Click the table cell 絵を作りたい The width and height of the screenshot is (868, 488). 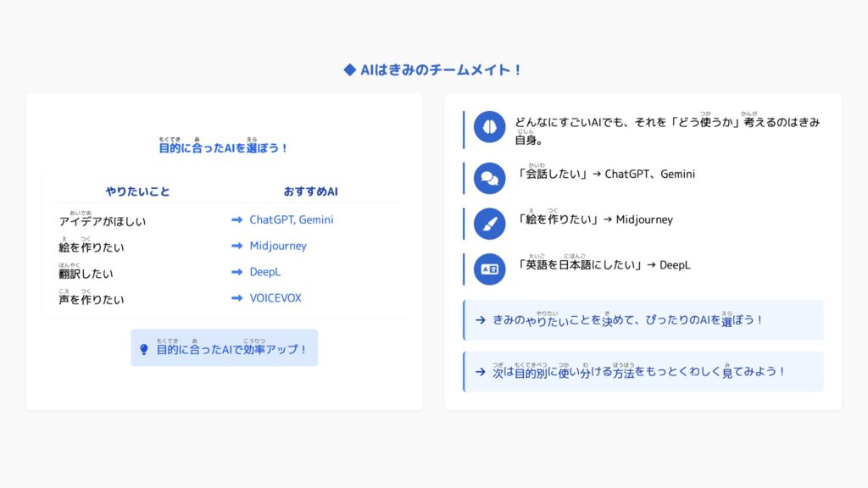[92, 245]
